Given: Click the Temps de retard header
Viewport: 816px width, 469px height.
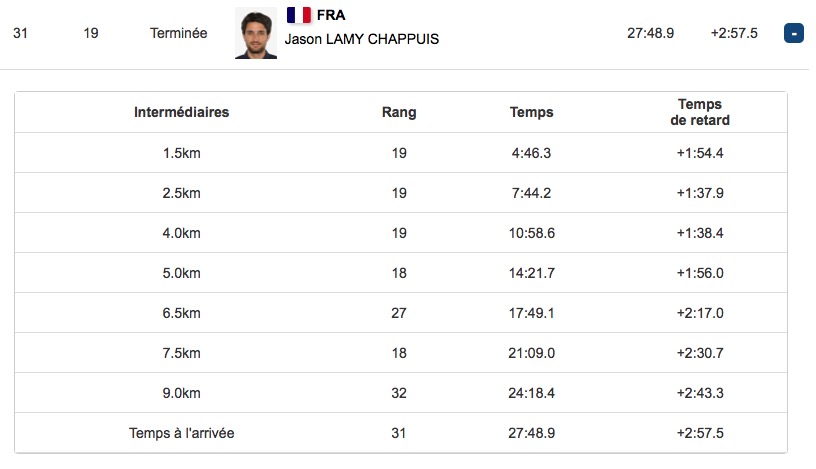Looking at the screenshot, I should 700,112.
